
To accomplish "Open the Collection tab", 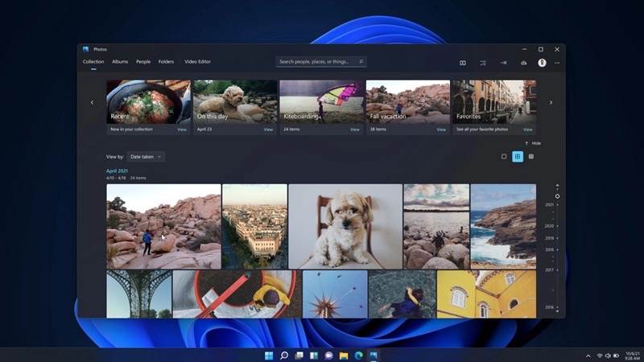I will (93, 62).
